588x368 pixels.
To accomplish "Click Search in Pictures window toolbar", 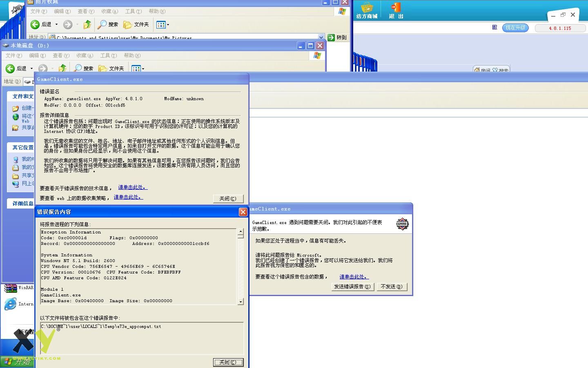I will click(108, 25).
